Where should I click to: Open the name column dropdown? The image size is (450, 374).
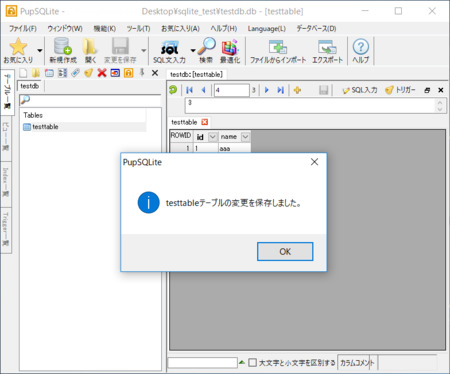[x=245, y=137]
